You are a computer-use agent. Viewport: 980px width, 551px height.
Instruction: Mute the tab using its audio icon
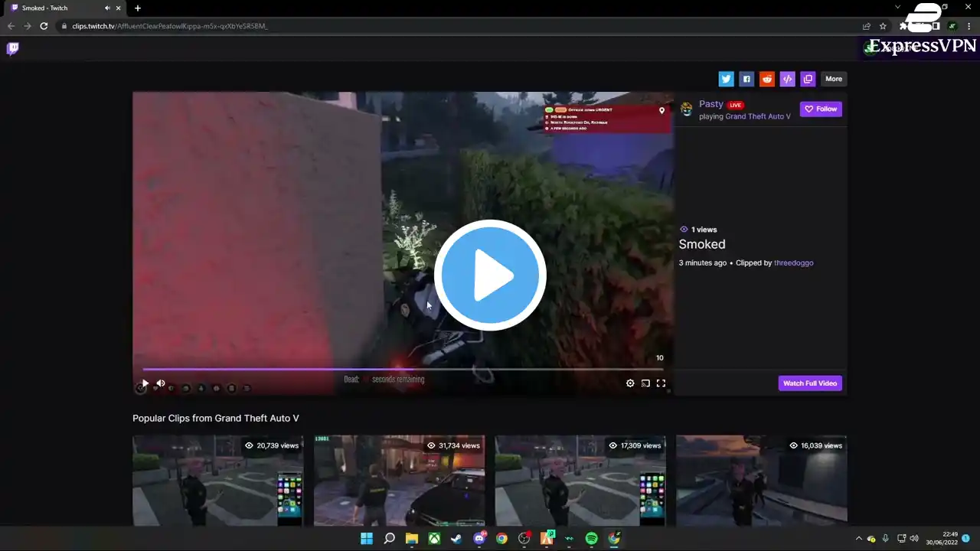click(107, 8)
